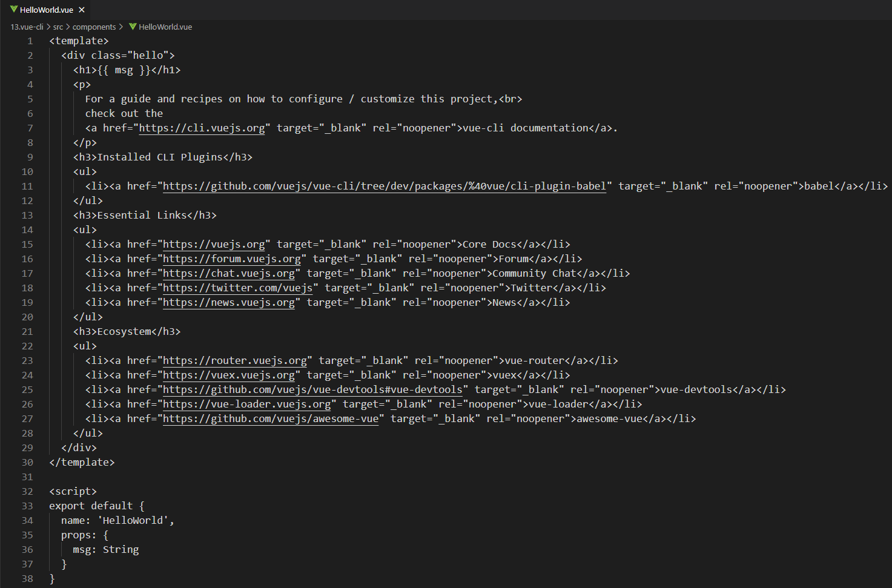
Task: Open the https://chat.vuejs.org link
Action: (x=229, y=273)
